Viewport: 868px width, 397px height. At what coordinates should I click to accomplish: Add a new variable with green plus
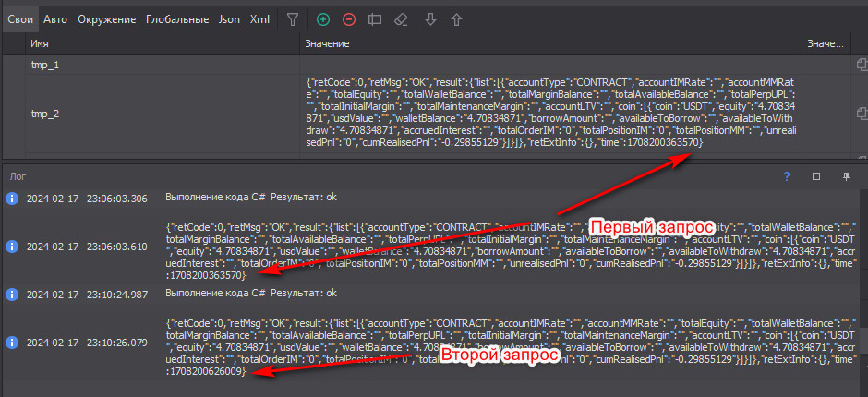(323, 19)
